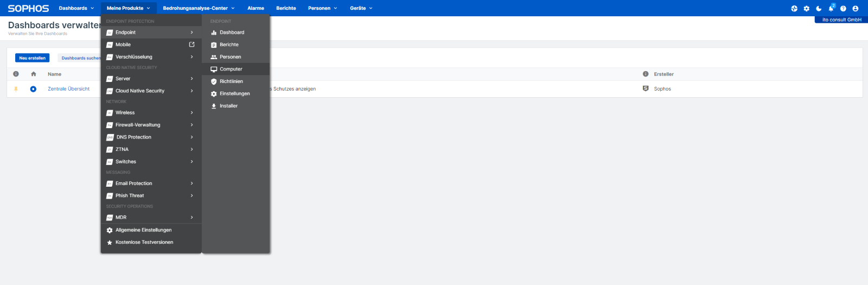Expand the MDR submenu arrow

click(192, 217)
